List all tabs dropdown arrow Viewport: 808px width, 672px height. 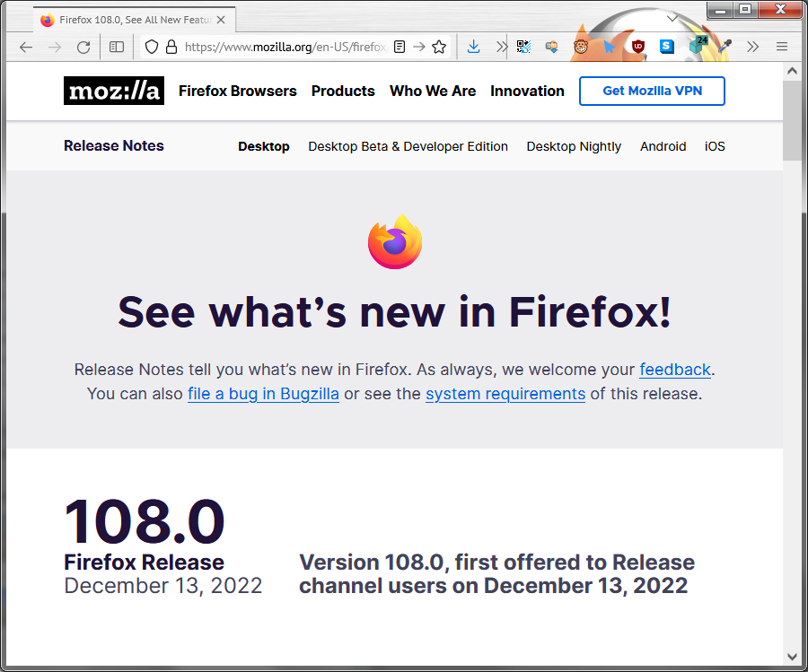coord(672,19)
